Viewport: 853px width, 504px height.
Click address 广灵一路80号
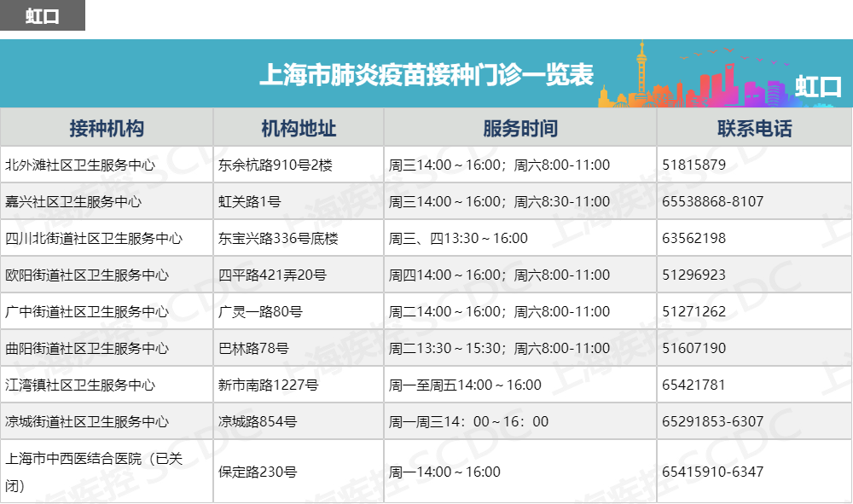(x=260, y=311)
